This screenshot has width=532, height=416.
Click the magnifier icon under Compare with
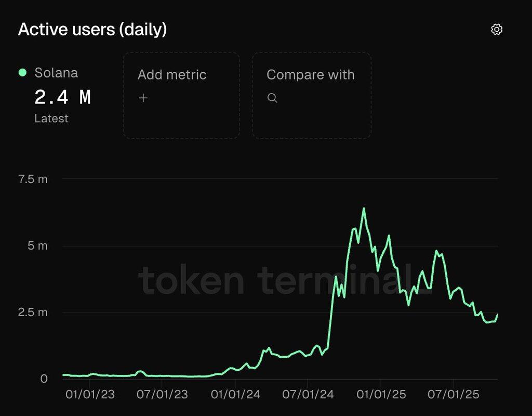pos(272,98)
